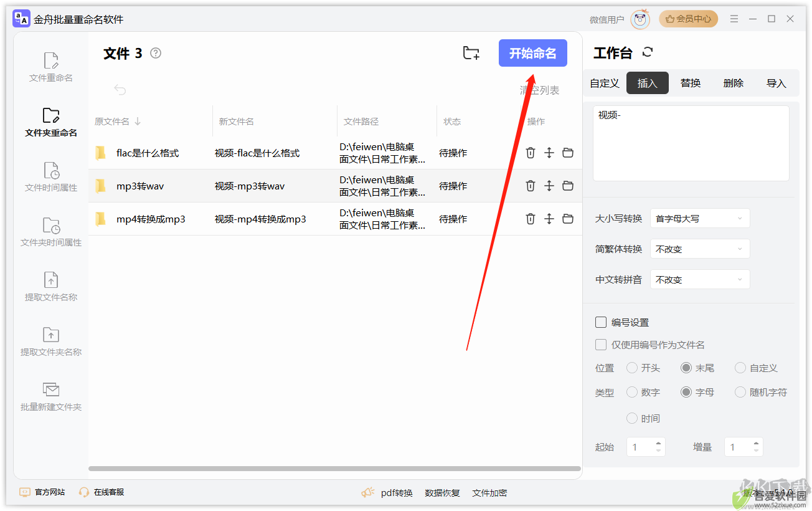Click the user avatar icon
The height and width of the screenshot is (511, 812).
tap(640, 19)
